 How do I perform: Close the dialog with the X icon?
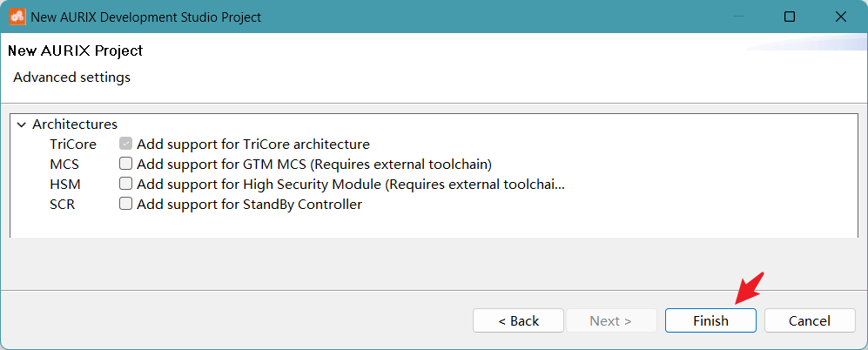tap(841, 17)
